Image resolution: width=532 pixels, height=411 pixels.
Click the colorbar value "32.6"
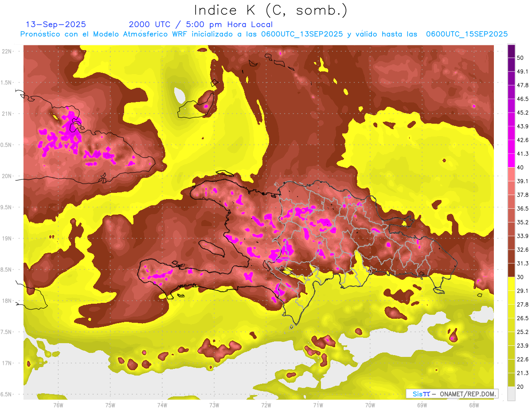click(x=522, y=250)
